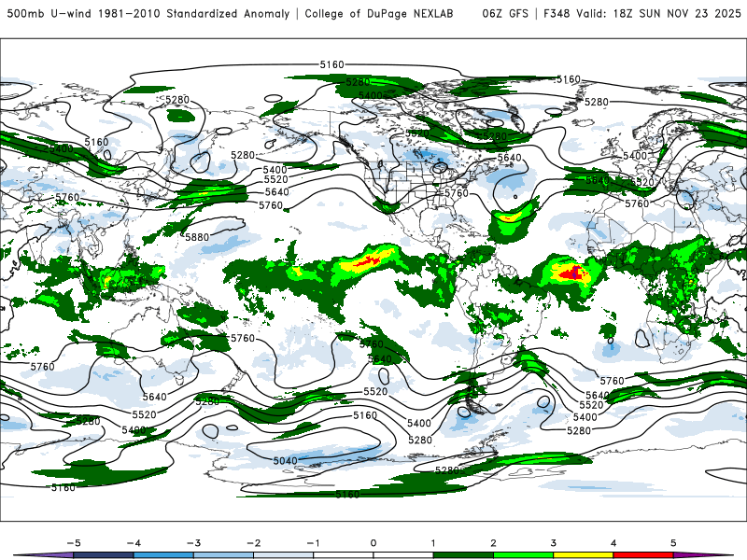The width and height of the screenshot is (747, 560).
Task: Click the '1981-2010 Standardized Anomaly' text
Action: pyautogui.click(x=193, y=13)
